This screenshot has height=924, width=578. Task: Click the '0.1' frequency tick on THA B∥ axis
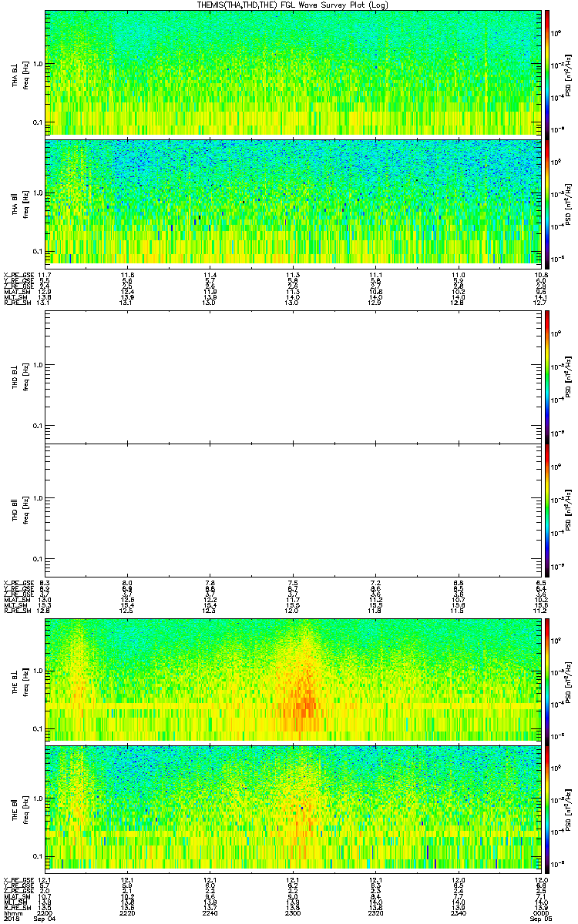click(x=38, y=252)
